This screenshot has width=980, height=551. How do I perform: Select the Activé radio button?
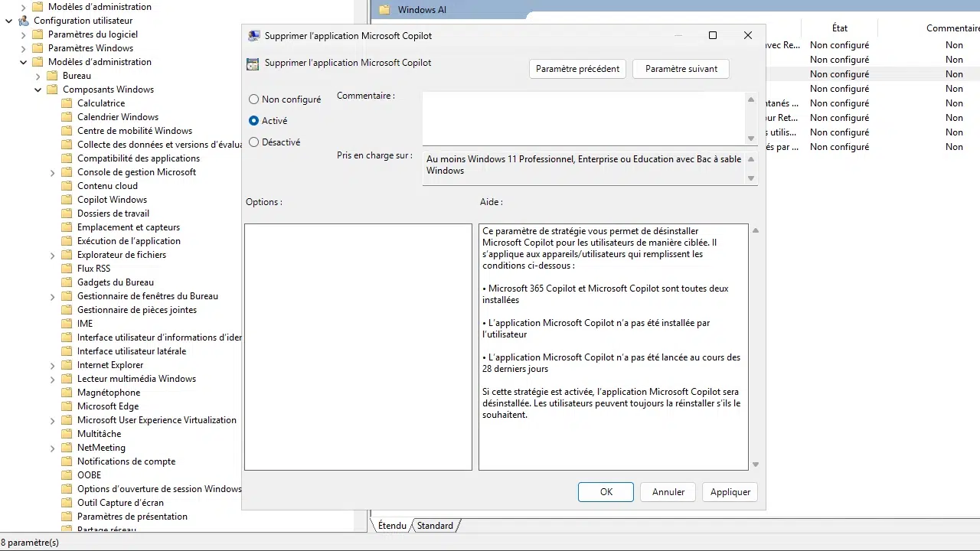253,120
